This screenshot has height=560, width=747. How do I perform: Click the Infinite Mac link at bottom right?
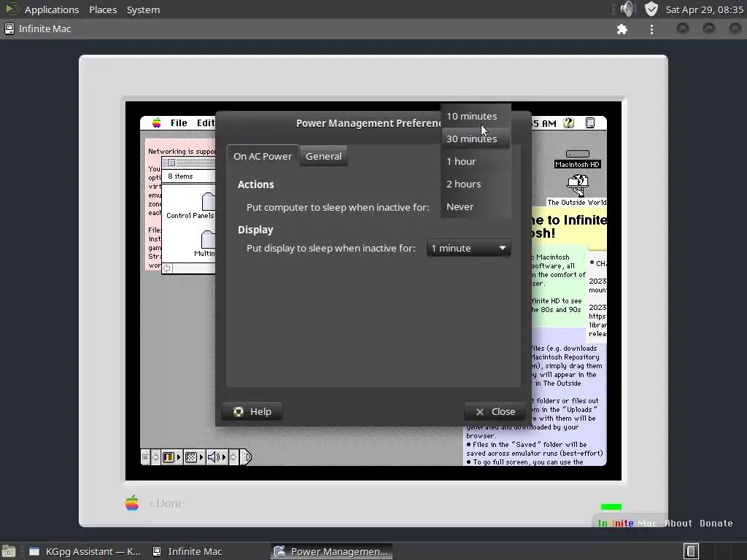pos(627,523)
